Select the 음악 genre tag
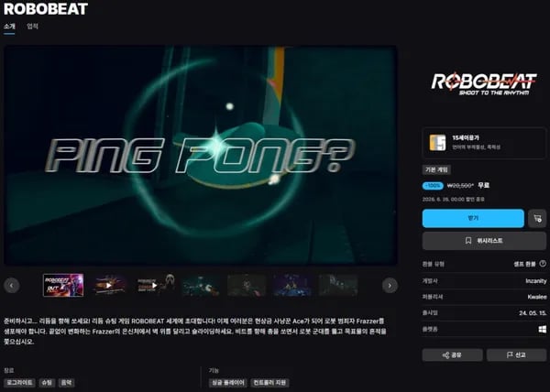550x392 pixels. pos(66,383)
